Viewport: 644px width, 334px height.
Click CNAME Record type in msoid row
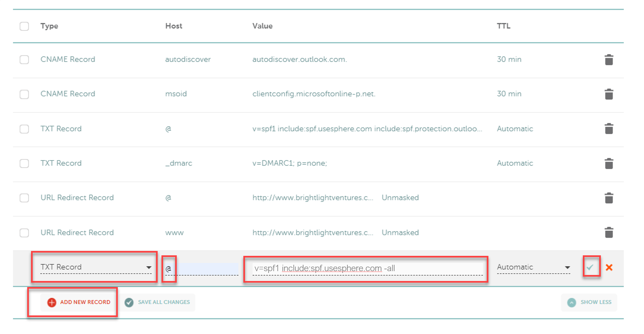(68, 94)
